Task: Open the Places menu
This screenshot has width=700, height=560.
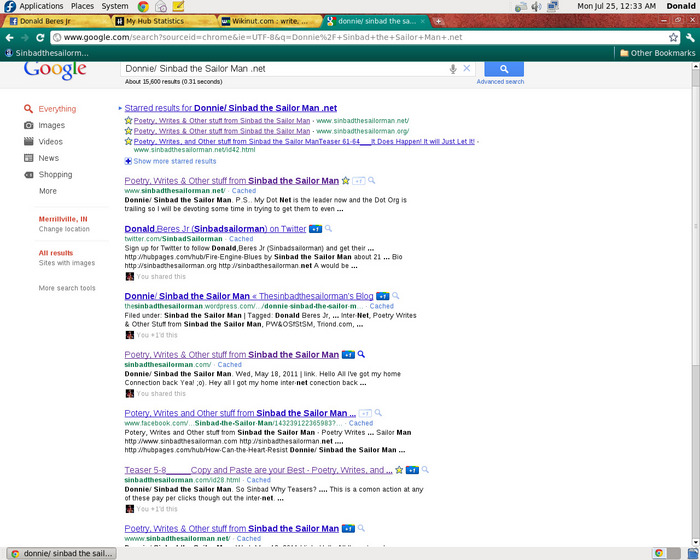Action: 82,6
